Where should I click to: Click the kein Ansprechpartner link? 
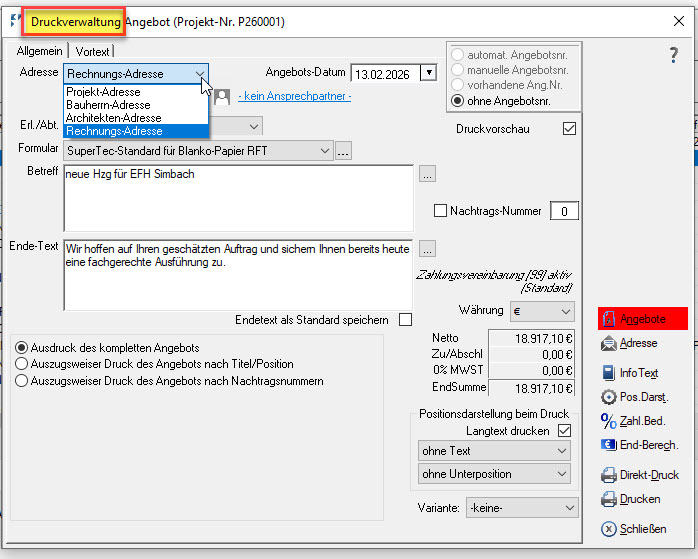pyautogui.click(x=294, y=96)
